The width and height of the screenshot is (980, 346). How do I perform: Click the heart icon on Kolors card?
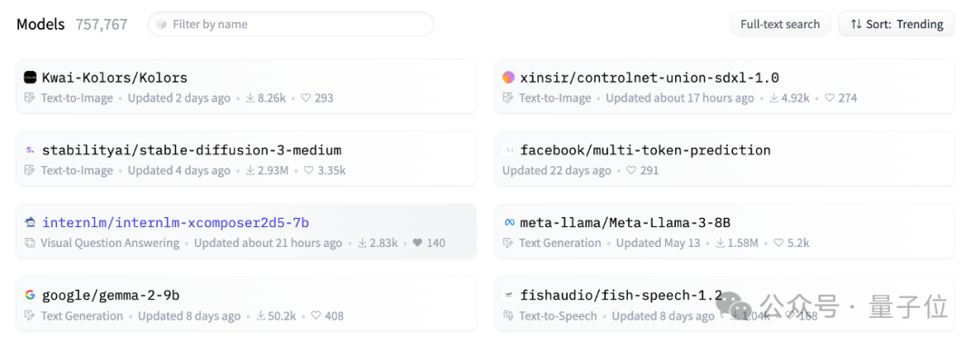pos(306,98)
